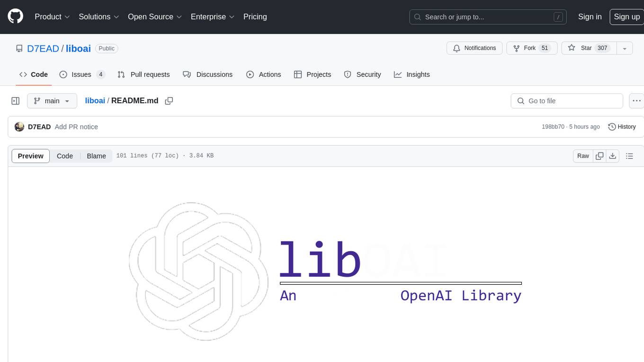
Task: Click the Star count 307
Action: [x=602, y=48]
